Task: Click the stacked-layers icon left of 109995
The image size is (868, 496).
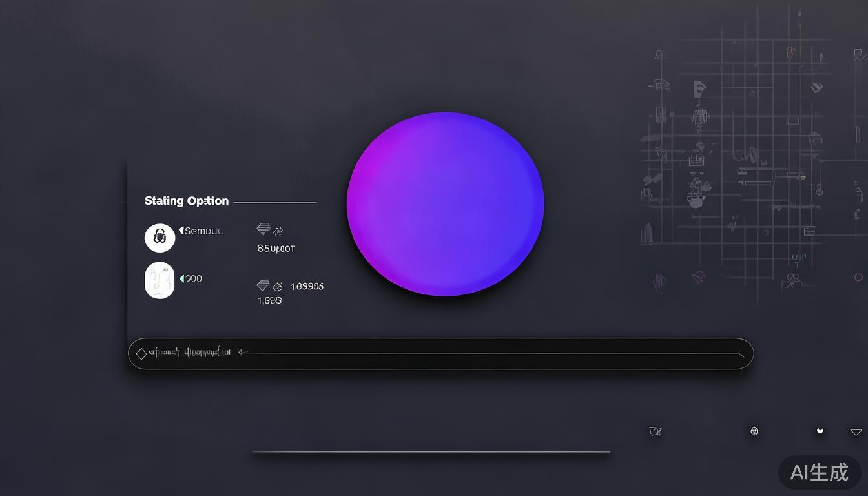Action: pyautogui.click(x=263, y=285)
